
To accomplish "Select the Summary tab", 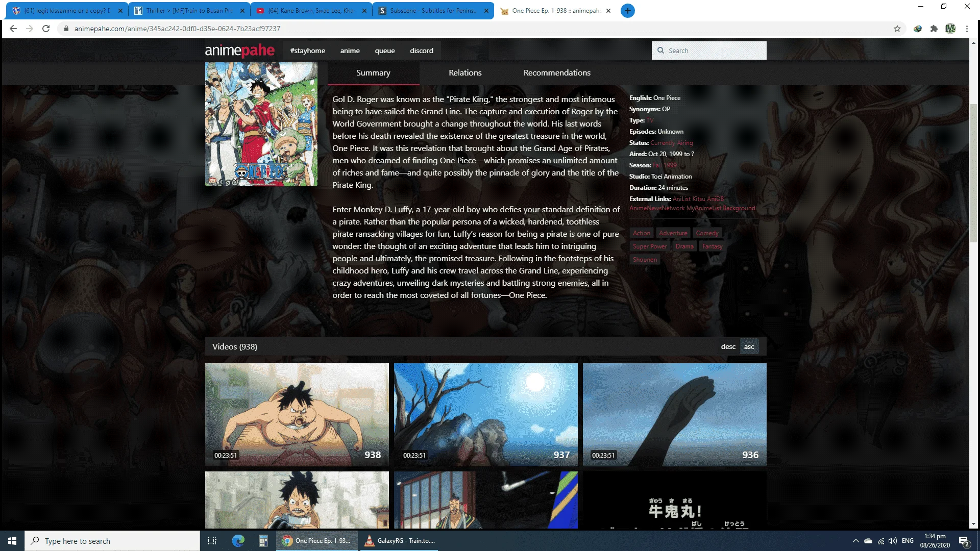I will coord(373,73).
